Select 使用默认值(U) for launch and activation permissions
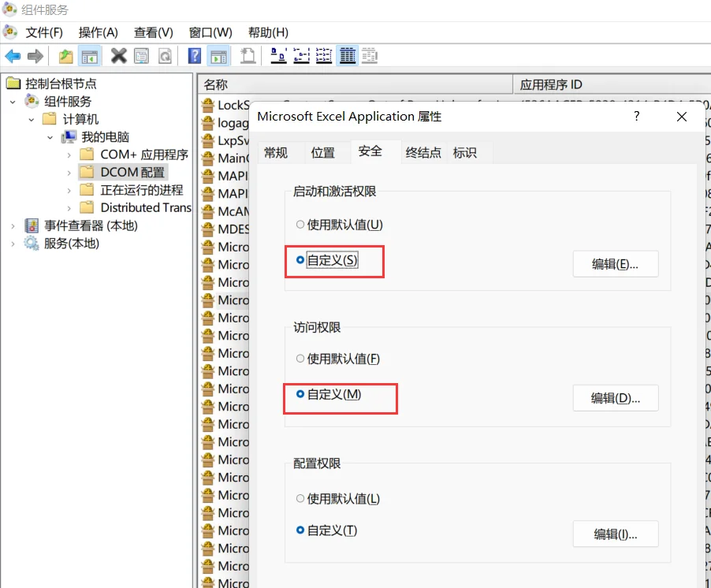 click(x=300, y=225)
